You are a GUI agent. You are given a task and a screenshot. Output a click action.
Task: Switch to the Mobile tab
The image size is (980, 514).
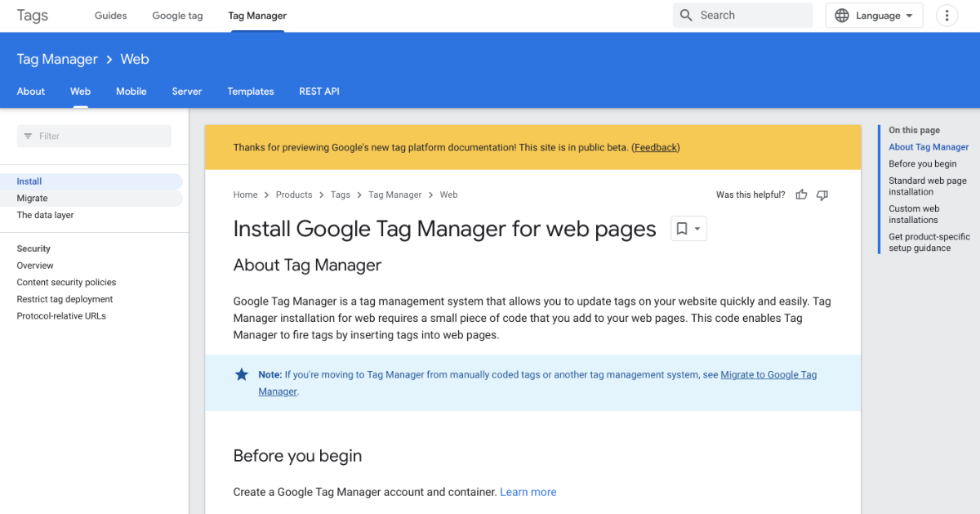131,92
